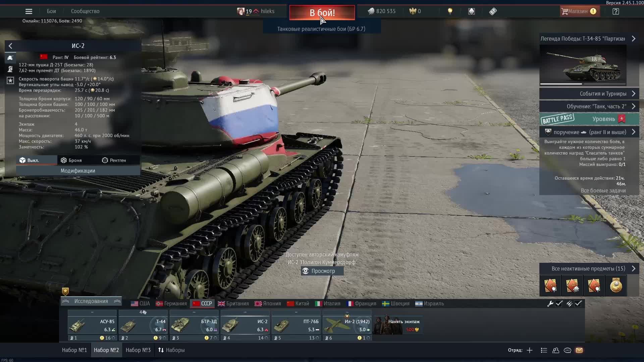Image resolution: width=644 pixels, height=362 pixels.
Task: Click the first inactive booster item
Action: click(550, 286)
